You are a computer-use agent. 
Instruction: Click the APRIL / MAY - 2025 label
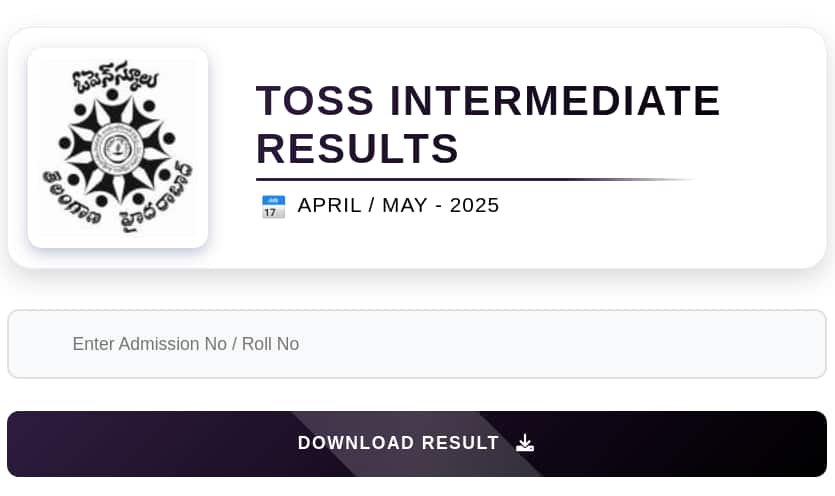(x=398, y=206)
